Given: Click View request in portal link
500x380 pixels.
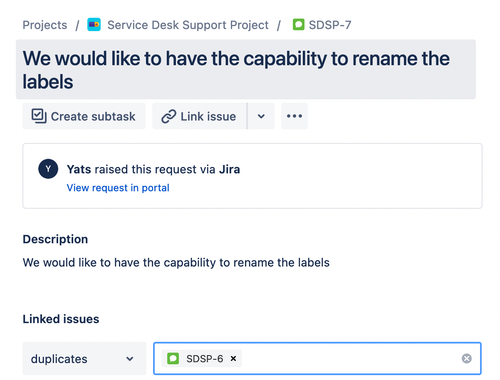Looking at the screenshot, I should [x=118, y=188].
